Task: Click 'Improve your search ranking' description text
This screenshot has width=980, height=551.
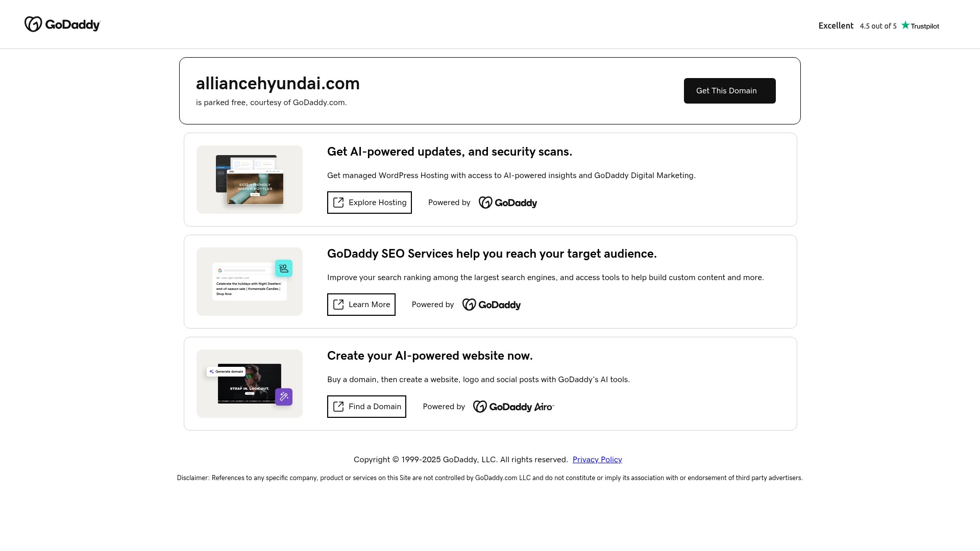Action: click(x=546, y=278)
